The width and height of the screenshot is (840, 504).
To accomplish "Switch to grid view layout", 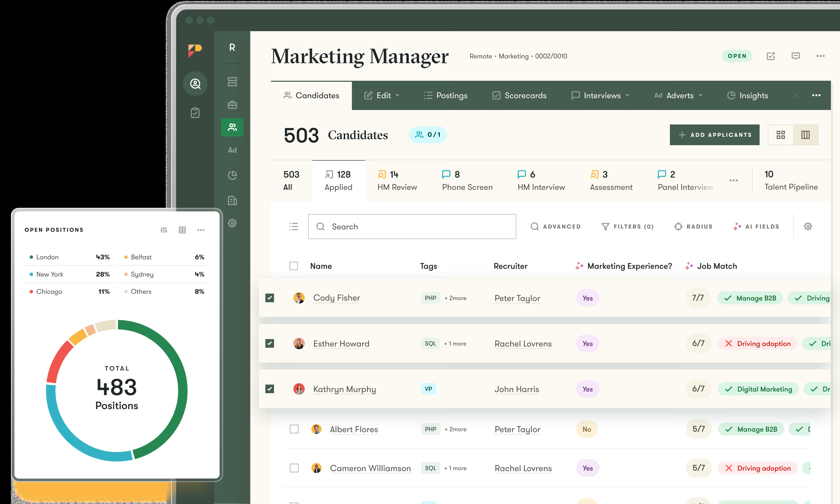I will pyautogui.click(x=780, y=135).
